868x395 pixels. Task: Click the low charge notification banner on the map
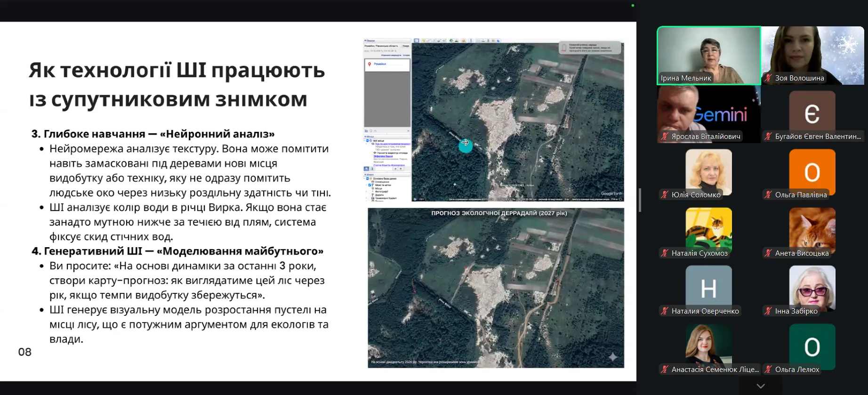pyautogui.click(x=590, y=48)
